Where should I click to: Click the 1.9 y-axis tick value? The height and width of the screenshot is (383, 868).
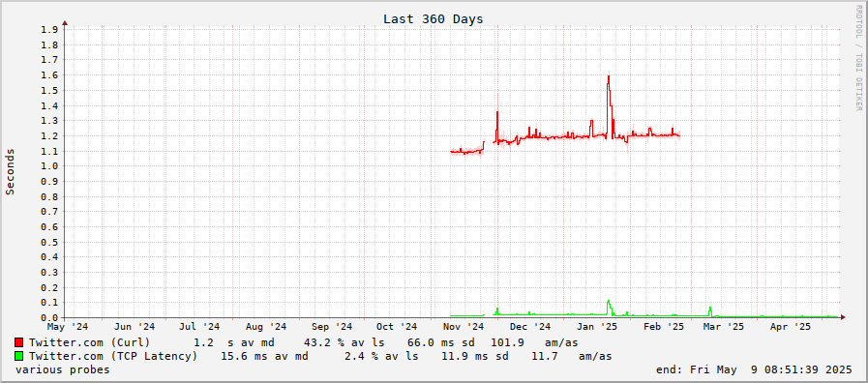(49, 29)
